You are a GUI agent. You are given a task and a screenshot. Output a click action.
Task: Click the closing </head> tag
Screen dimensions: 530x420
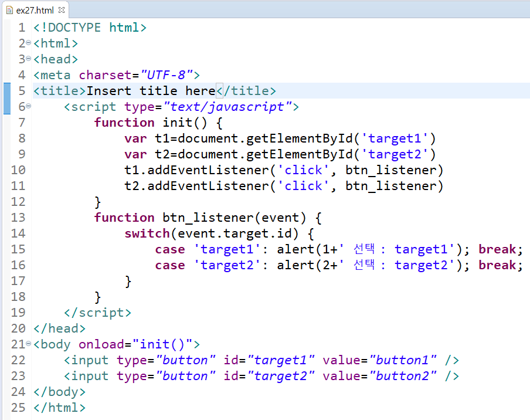(59, 328)
